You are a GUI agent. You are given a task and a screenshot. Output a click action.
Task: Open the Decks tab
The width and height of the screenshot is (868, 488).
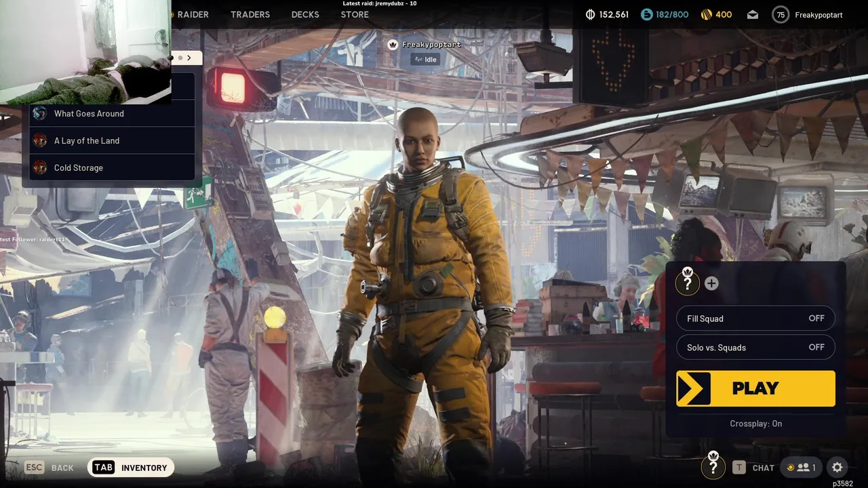(305, 14)
